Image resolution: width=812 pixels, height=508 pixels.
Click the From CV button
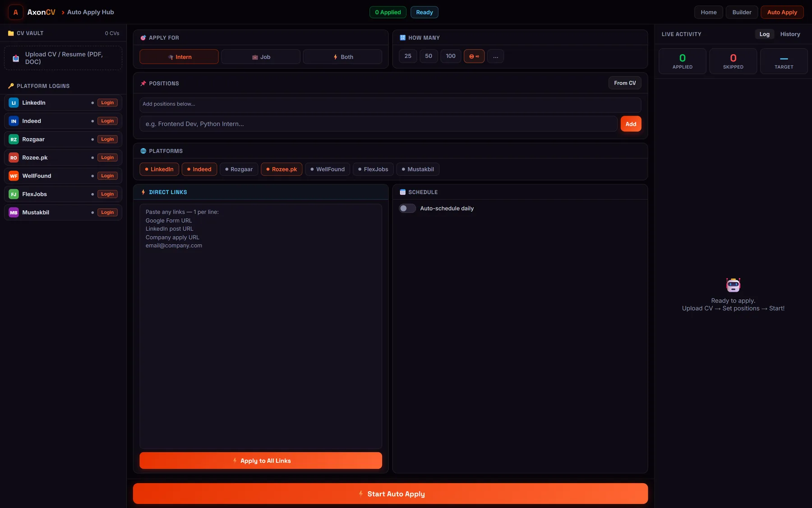[x=625, y=83]
